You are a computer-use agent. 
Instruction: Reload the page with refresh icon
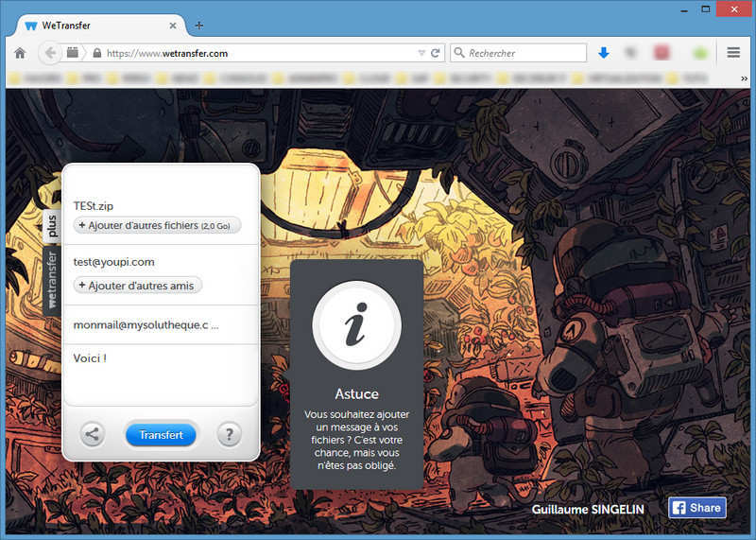436,53
